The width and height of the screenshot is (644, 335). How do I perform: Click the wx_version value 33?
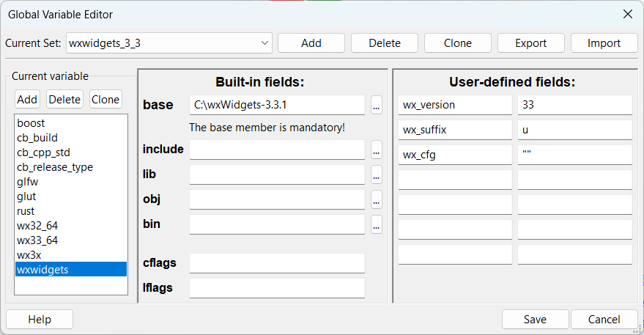(x=575, y=105)
